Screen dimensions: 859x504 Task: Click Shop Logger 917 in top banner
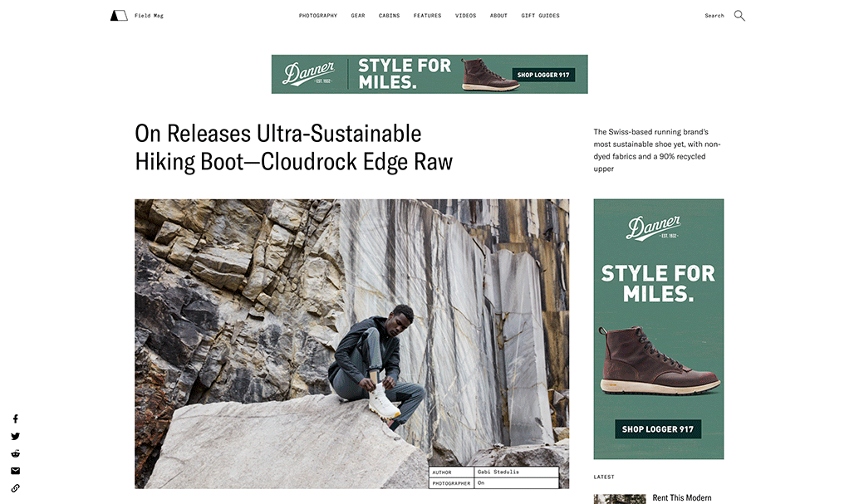543,75
